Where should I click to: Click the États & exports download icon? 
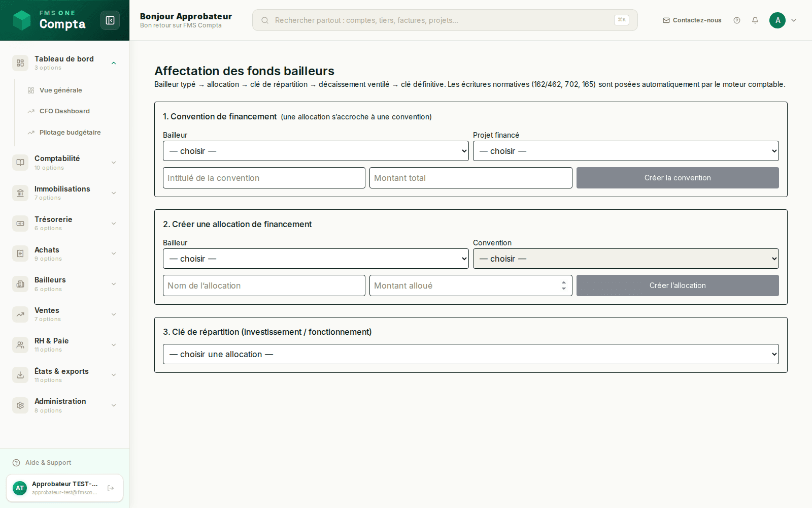[20, 375]
